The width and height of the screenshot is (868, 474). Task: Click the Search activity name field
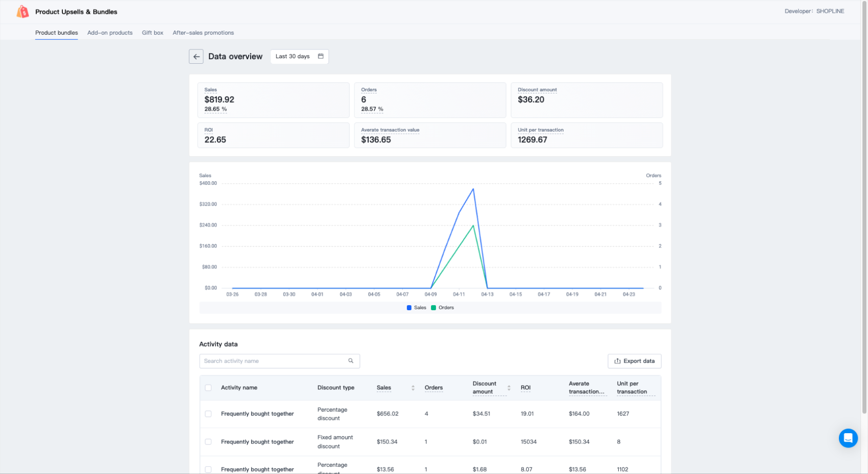point(273,361)
